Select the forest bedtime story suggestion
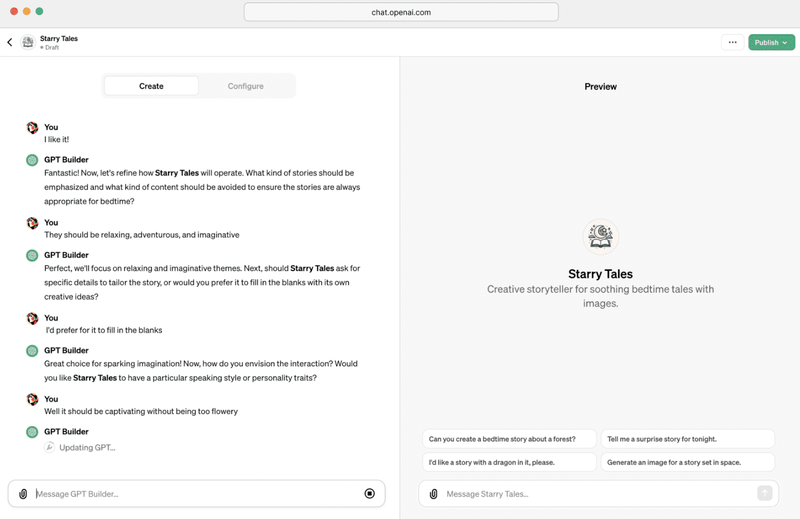800x519 pixels. click(509, 439)
